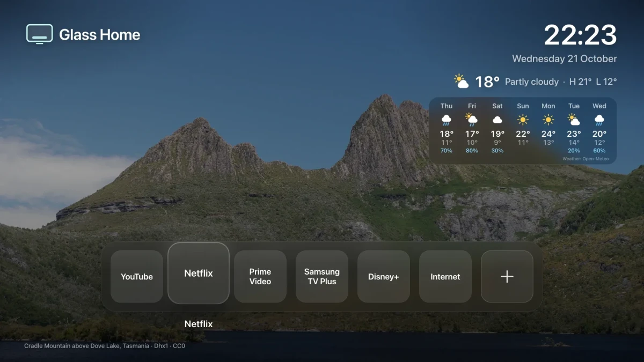Image resolution: width=644 pixels, height=362 pixels.
Task: Click Saturday's 30% rain chance
Action: pyautogui.click(x=497, y=151)
